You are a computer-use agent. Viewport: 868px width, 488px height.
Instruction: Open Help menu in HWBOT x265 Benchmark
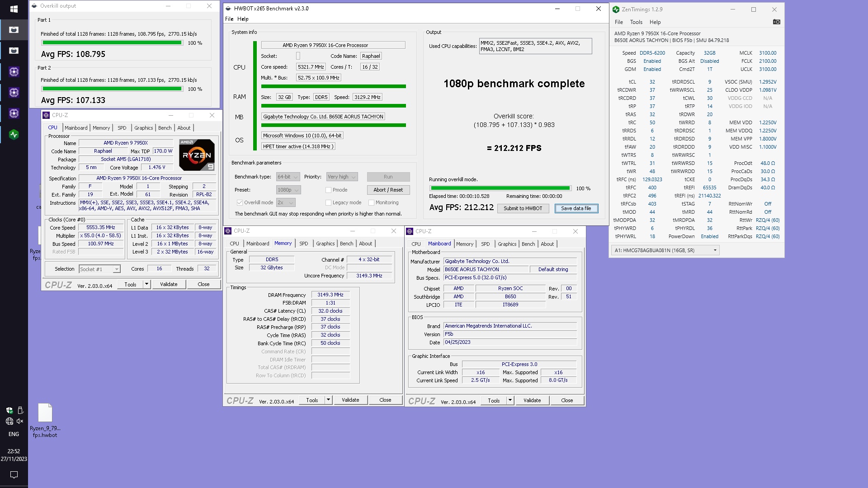[243, 19]
